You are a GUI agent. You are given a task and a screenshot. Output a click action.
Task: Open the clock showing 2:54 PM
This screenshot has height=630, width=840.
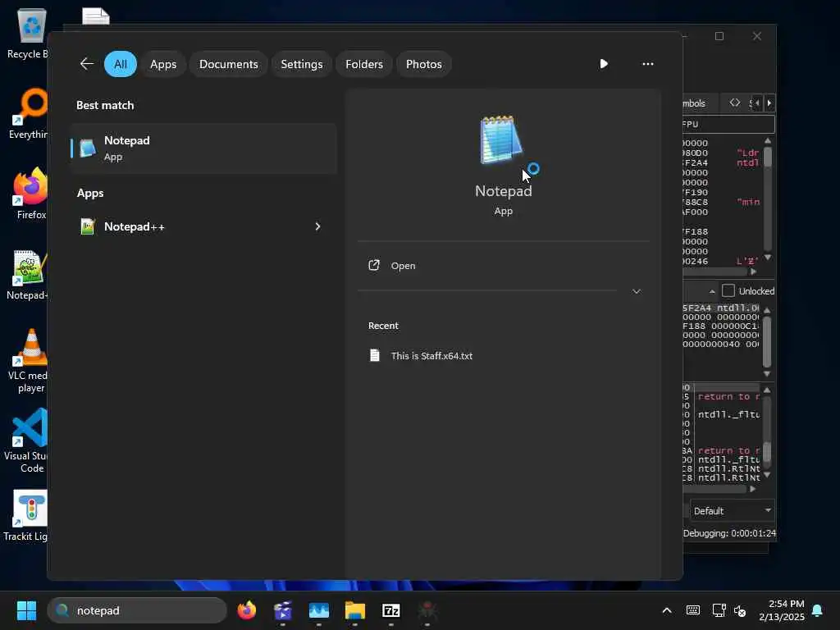click(782, 610)
